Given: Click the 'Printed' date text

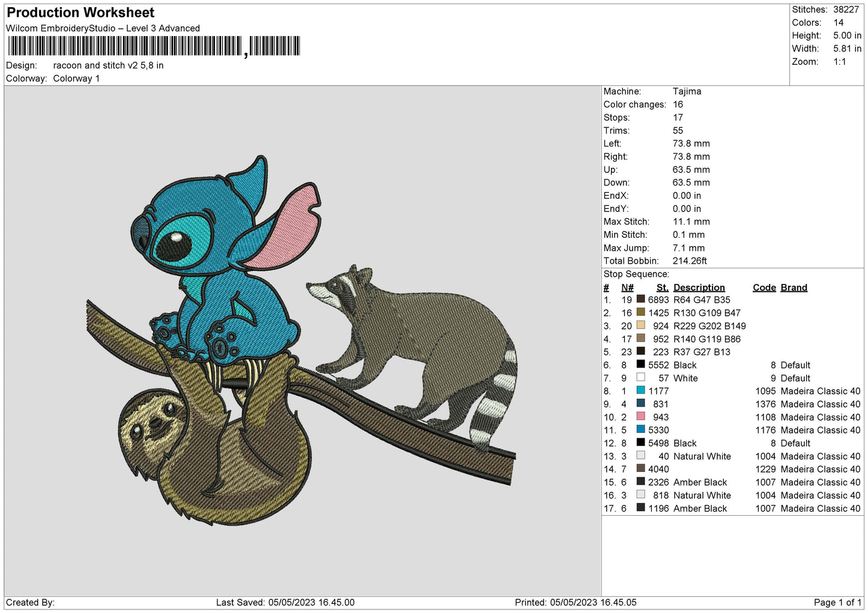Looking at the screenshot, I should [575, 602].
